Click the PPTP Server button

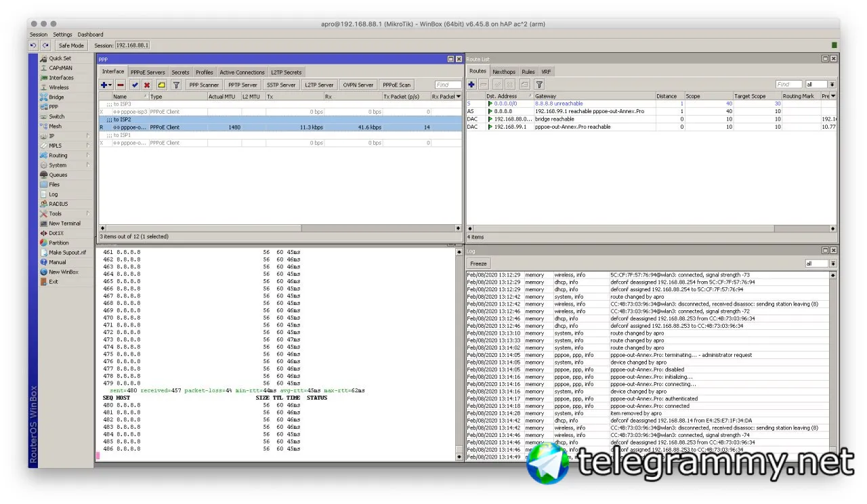point(242,85)
